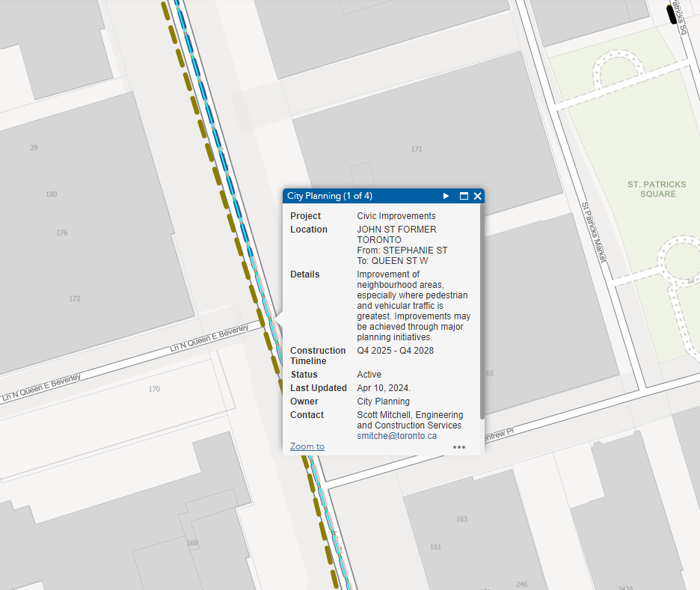
Task: Show next feature using popup arrow
Action: (x=446, y=196)
